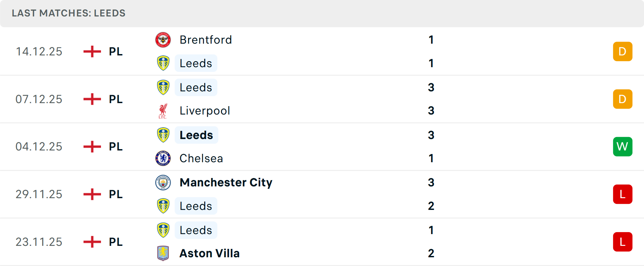
Task: Click PL league label on 04.12.25 row
Action: click(x=116, y=147)
